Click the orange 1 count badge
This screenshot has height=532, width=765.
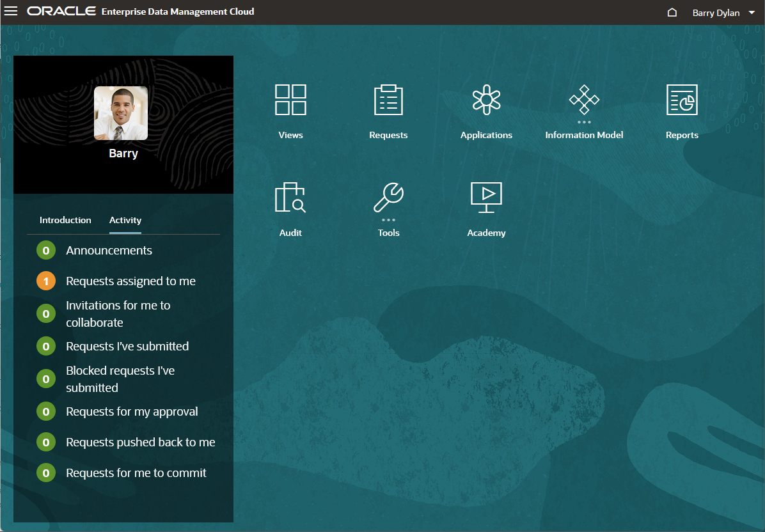(x=46, y=281)
